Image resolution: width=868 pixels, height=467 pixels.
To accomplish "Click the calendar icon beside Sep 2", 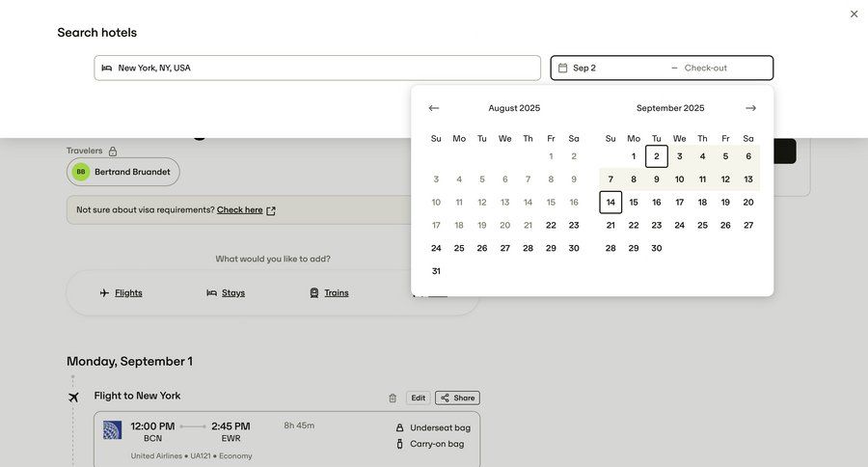I will click(x=562, y=68).
